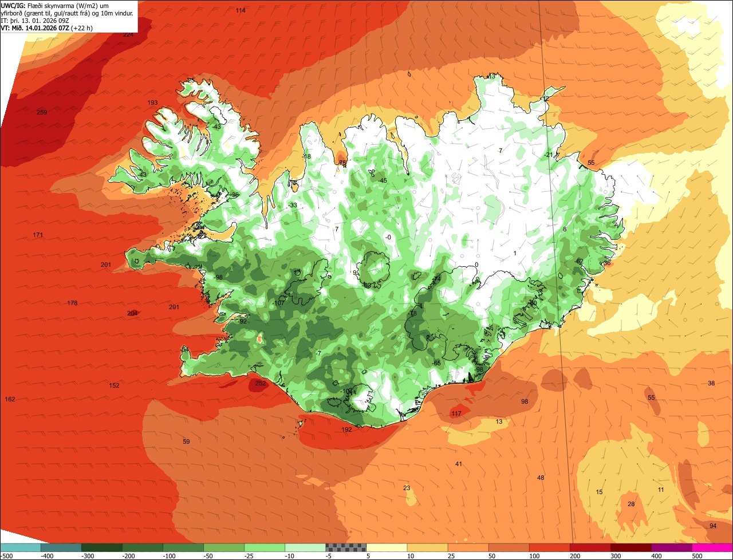Screen dimensions: 733x560
Task: Click the flux value 38 on the map
Action: [711, 383]
